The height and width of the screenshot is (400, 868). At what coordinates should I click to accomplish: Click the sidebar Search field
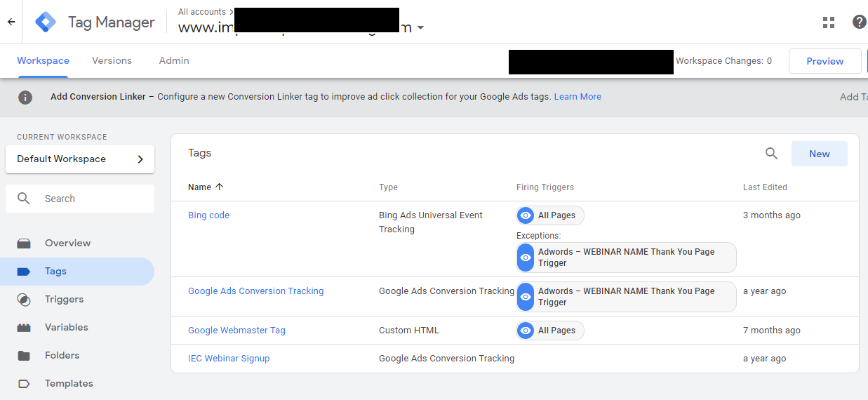pyautogui.click(x=80, y=199)
